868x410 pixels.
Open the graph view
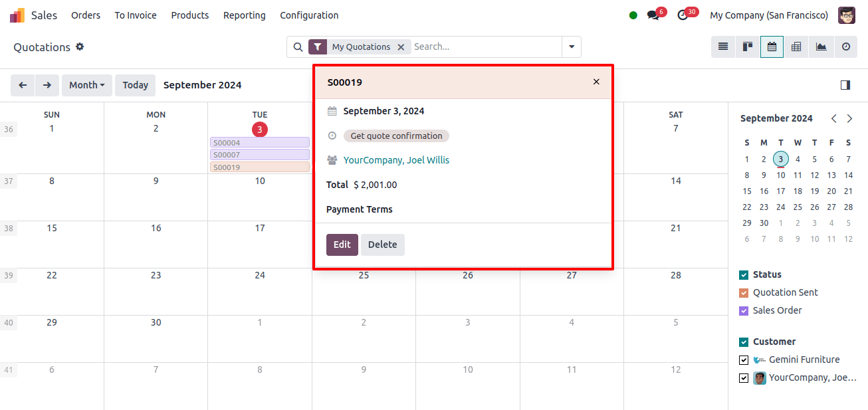[x=821, y=47]
